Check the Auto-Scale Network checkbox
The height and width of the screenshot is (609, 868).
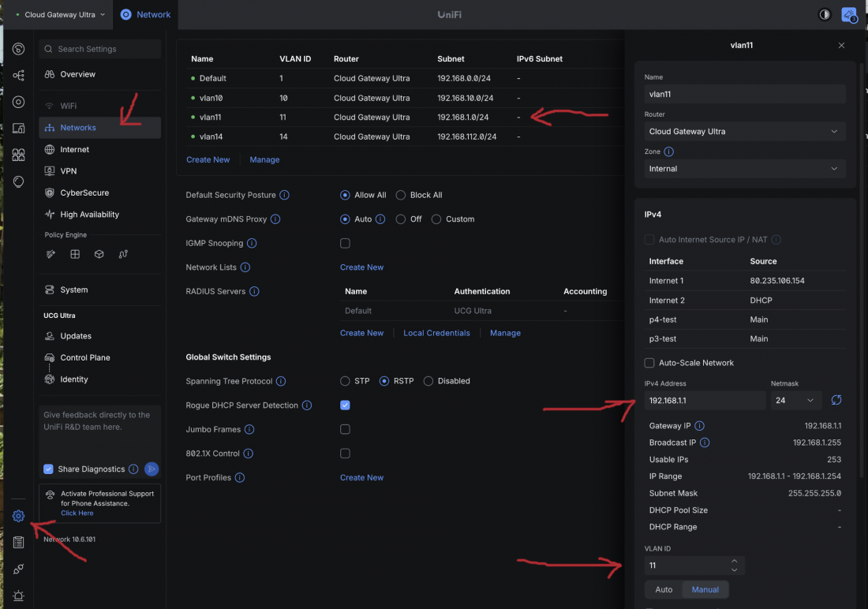[649, 363]
